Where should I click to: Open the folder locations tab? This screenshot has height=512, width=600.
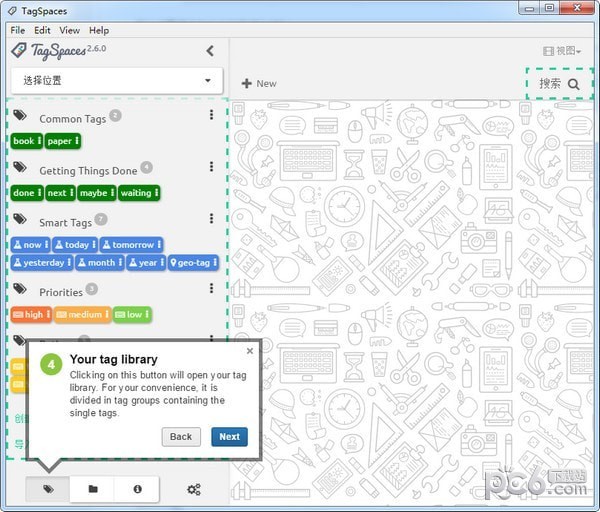[93, 489]
